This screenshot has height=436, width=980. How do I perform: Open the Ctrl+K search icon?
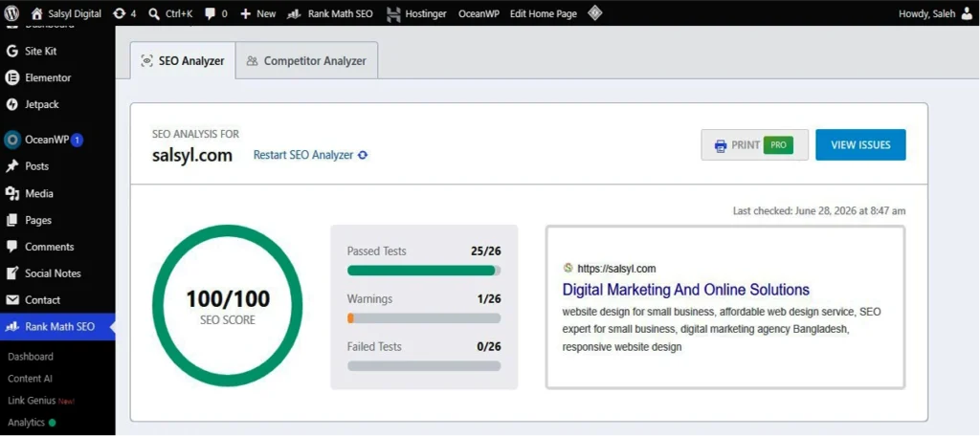154,13
